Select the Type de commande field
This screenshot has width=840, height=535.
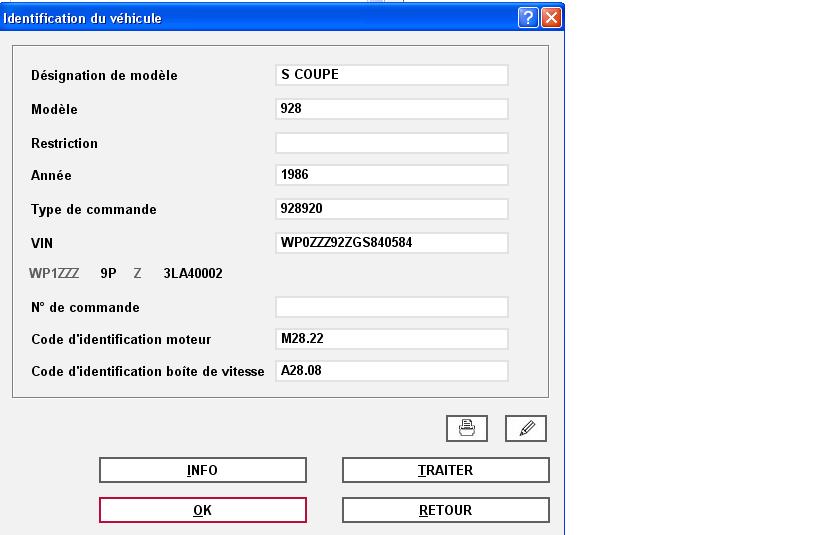[392, 209]
